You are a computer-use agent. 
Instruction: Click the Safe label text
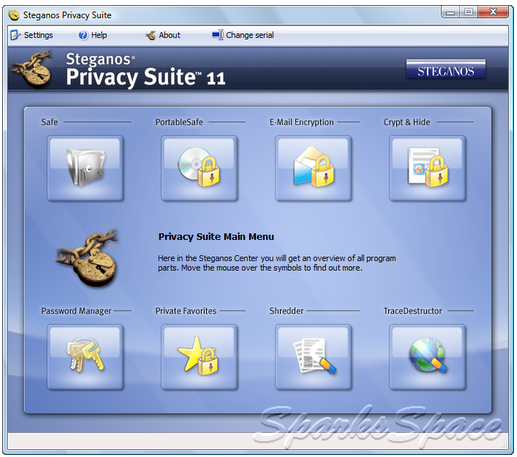click(x=49, y=122)
